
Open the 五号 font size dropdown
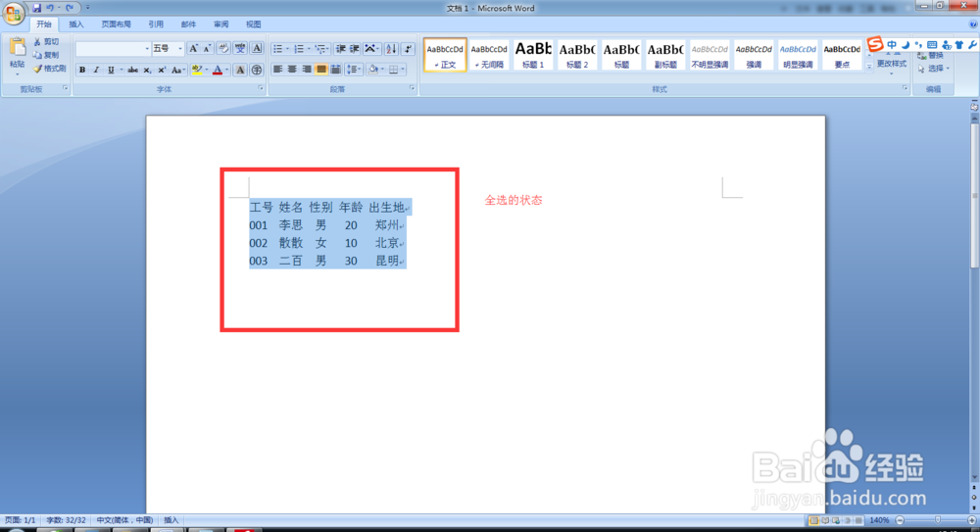pos(180,49)
